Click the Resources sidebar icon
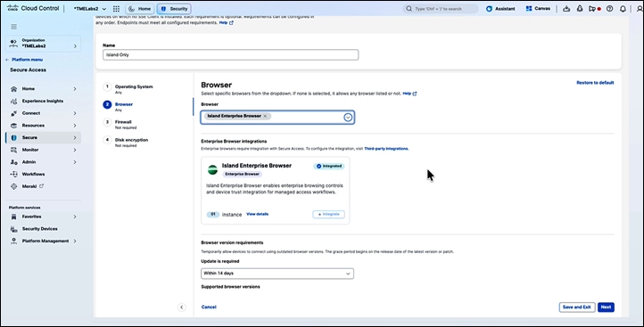The width and height of the screenshot is (644, 327). [14, 126]
